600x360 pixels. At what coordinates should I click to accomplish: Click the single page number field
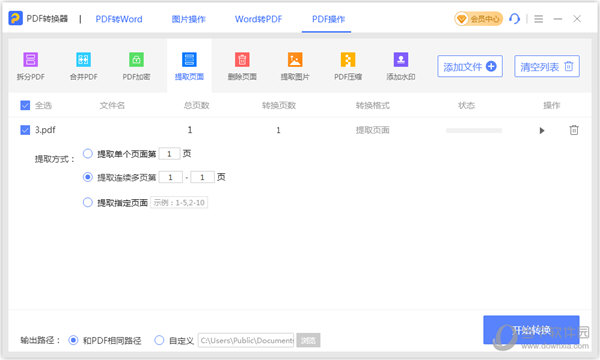tap(170, 154)
